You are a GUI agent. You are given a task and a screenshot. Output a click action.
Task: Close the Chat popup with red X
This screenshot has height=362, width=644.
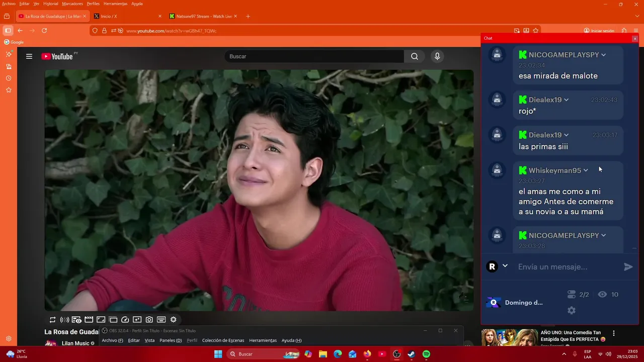click(635, 38)
